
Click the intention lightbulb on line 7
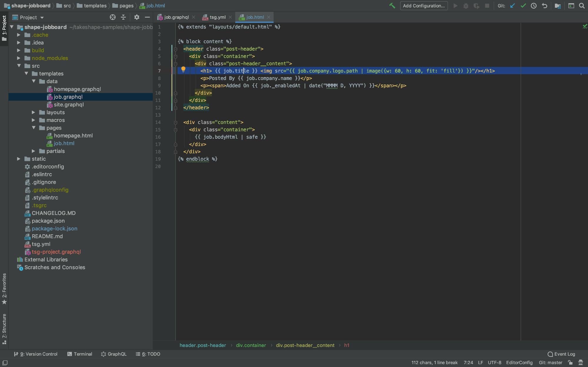(183, 70)
